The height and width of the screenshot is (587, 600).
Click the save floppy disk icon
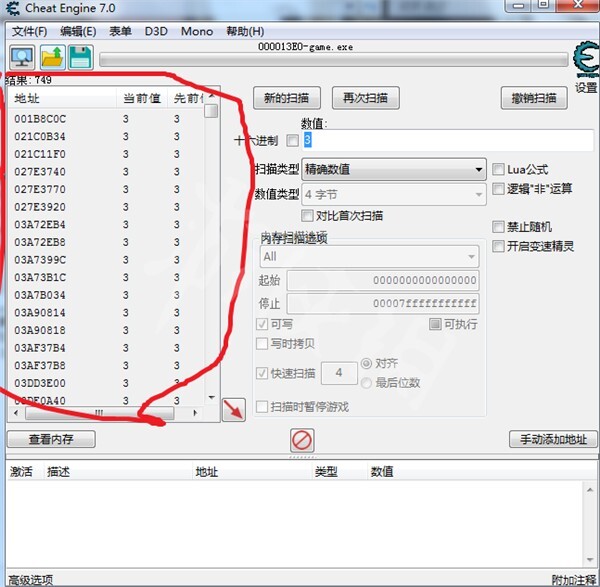pyautogui.click(x=80, y=57)
